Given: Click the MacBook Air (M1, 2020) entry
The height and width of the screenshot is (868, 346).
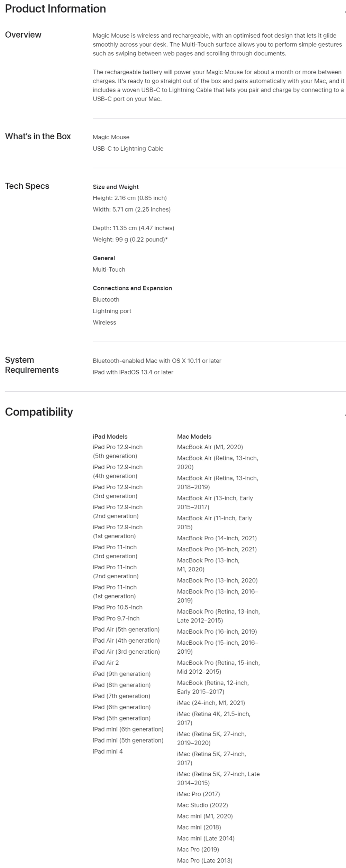Looking at the screenshot, I should [x=210, y=447].
